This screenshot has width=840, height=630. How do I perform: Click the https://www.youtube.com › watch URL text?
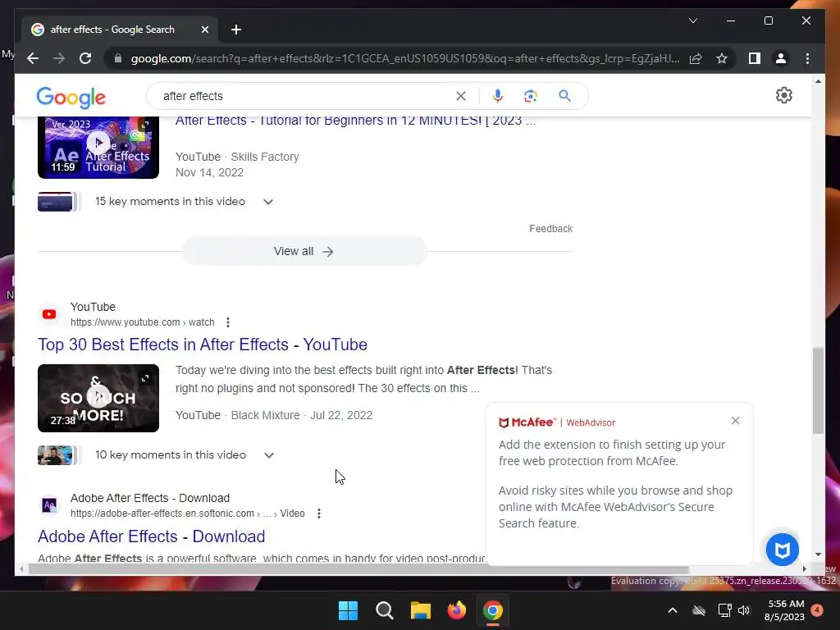[x=143, y=322]
